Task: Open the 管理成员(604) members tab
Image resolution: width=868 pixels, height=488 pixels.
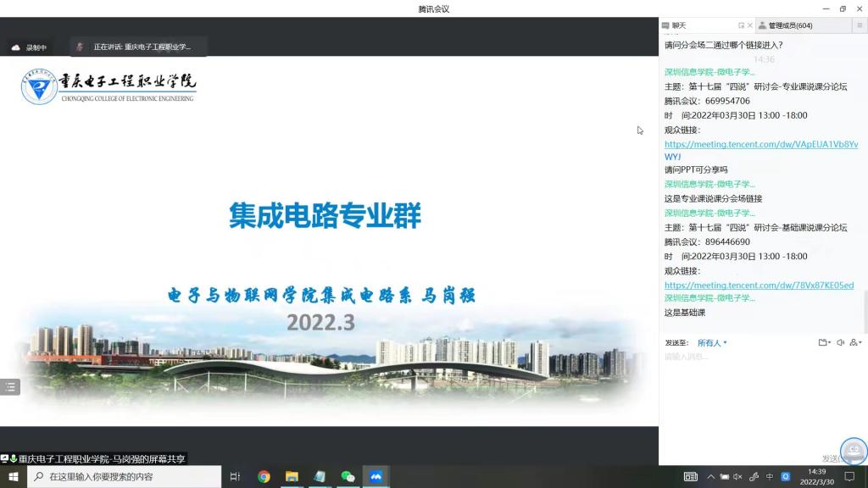Action: pos(790,25)
